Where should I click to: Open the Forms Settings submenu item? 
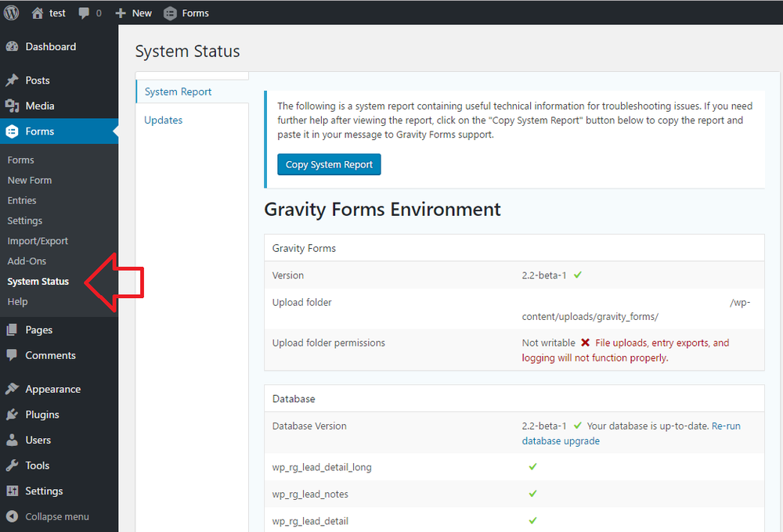25,221
